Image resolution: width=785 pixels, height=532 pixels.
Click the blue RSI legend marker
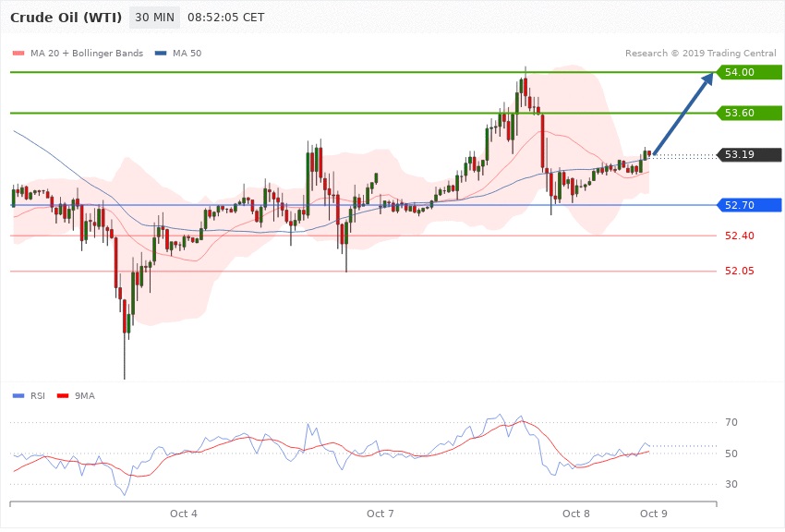19,395
